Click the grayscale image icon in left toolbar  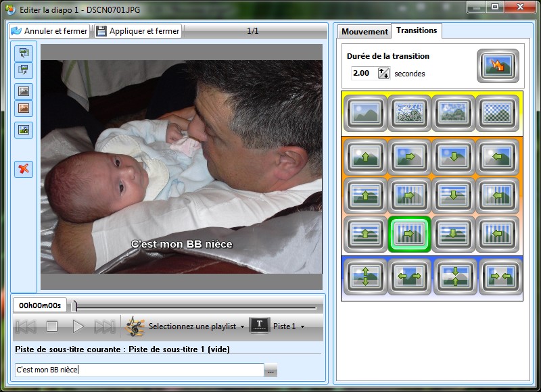(x=24, y=91)
